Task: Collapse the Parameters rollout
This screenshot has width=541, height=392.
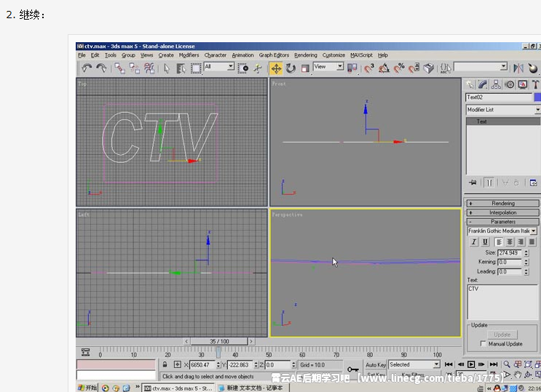Action: coord(502,222)
